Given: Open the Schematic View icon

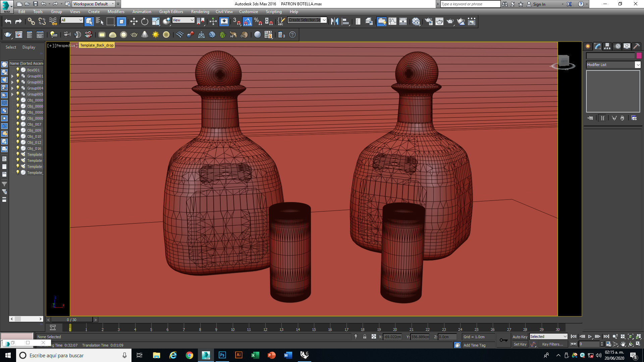Looking at the screenshot, I should pyautogui.click(x=403, y=21).
